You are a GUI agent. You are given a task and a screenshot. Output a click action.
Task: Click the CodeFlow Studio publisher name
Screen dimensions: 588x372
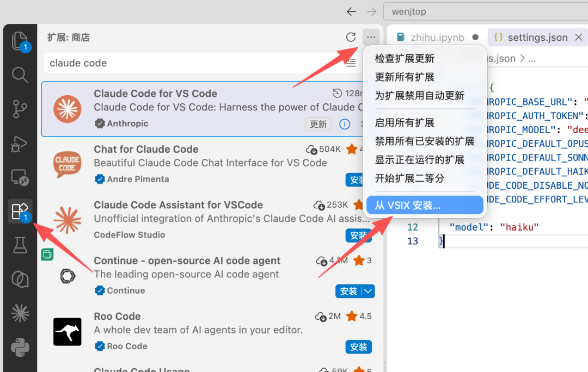pos(130,234)
